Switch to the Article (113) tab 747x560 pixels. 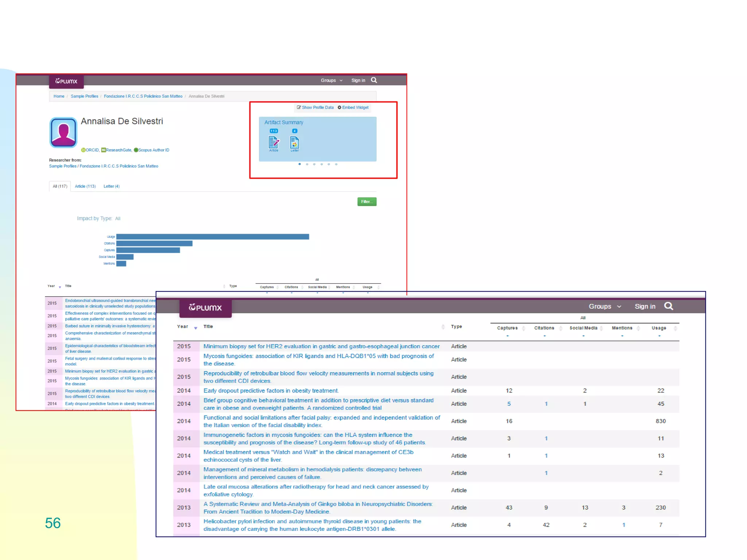point(85,186)
